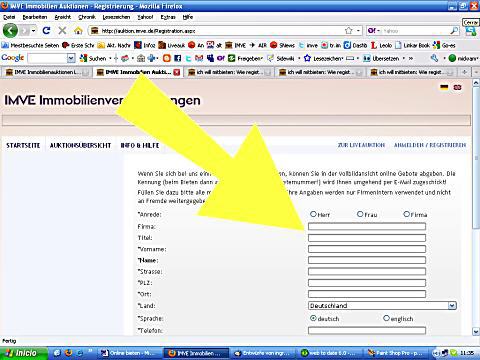Screen dimensions: 480x360
Task: Click the down arrow of the page scrollbar
Action: [476, 331]
